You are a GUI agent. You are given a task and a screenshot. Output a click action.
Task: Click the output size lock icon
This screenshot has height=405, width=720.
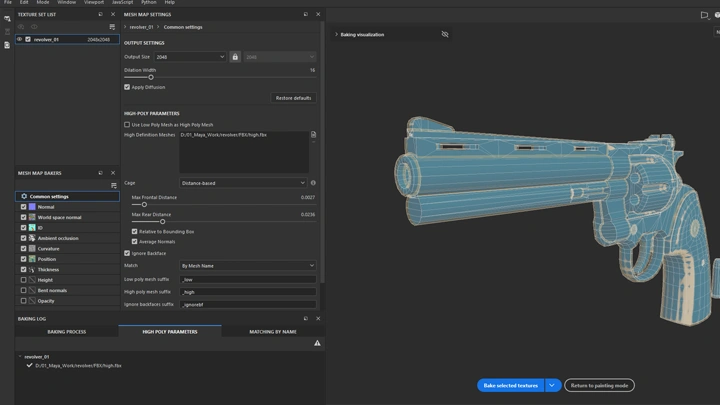pos(235,57)
